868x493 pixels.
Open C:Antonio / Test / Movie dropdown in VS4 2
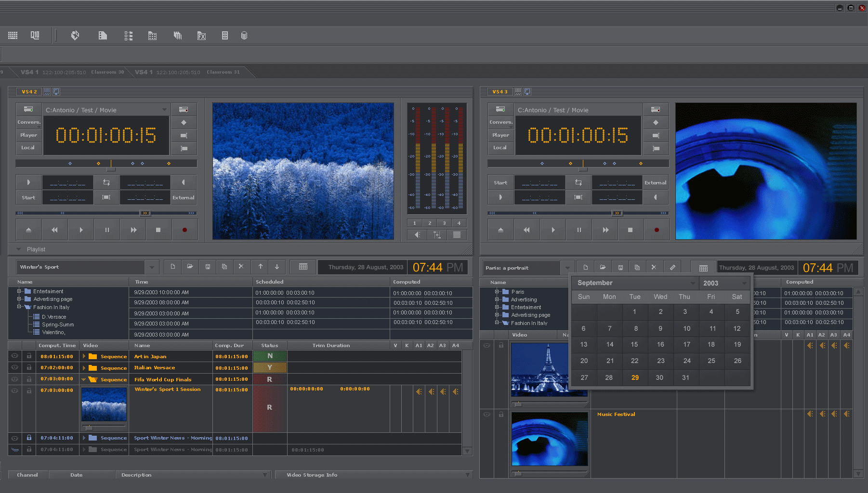pos(164,110)
